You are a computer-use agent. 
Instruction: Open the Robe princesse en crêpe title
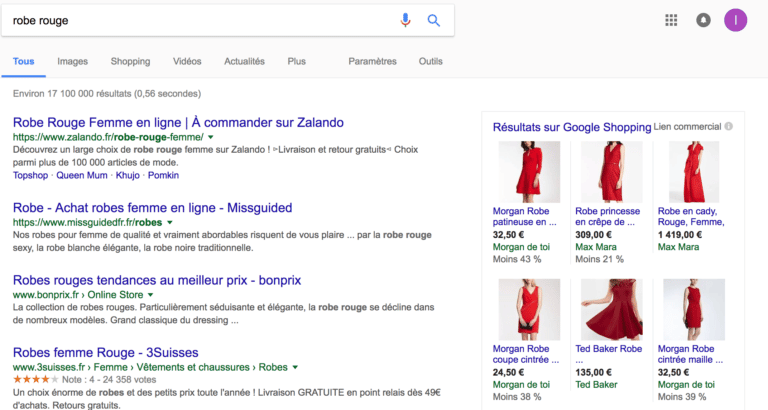607,217
